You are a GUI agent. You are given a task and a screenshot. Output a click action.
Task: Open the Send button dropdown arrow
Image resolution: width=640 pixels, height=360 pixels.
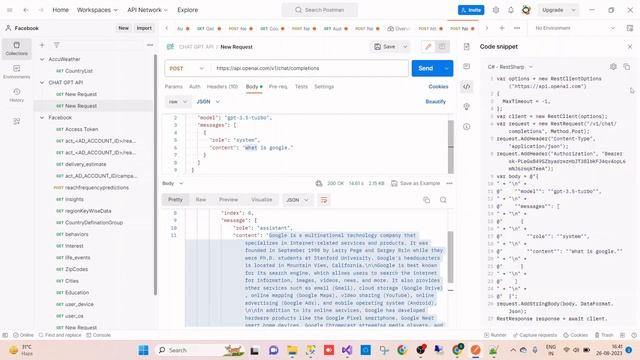point(446,68)
